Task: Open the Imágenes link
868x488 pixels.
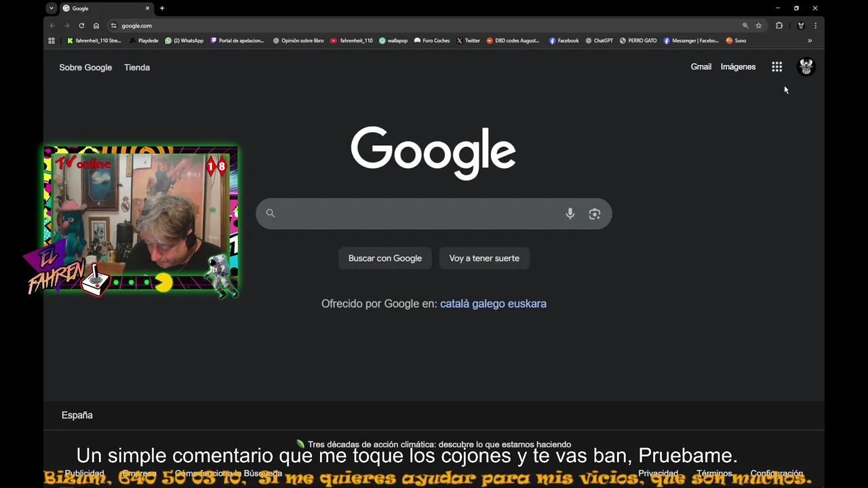Action: click(738, 67)
